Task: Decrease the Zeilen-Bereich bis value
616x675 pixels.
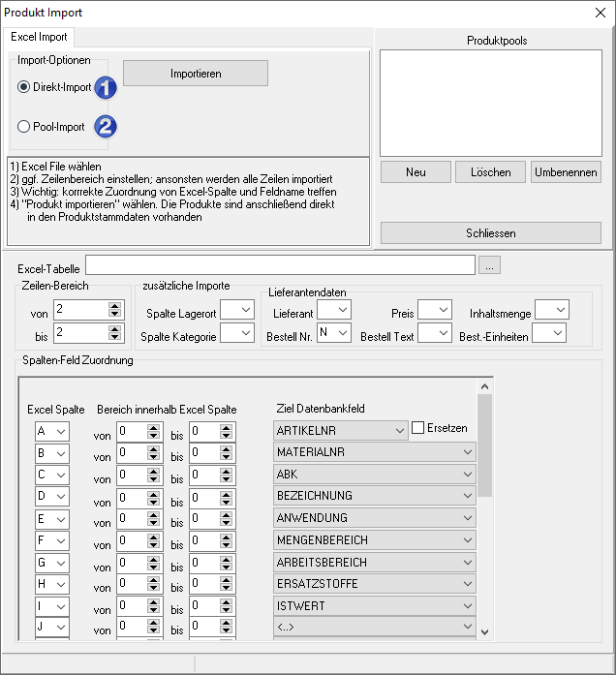Action: click(114, 337)
